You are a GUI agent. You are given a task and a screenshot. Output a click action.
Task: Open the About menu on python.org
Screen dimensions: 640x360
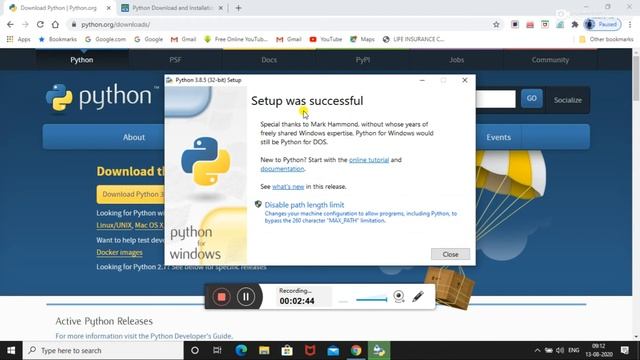[x=134, y=137]
